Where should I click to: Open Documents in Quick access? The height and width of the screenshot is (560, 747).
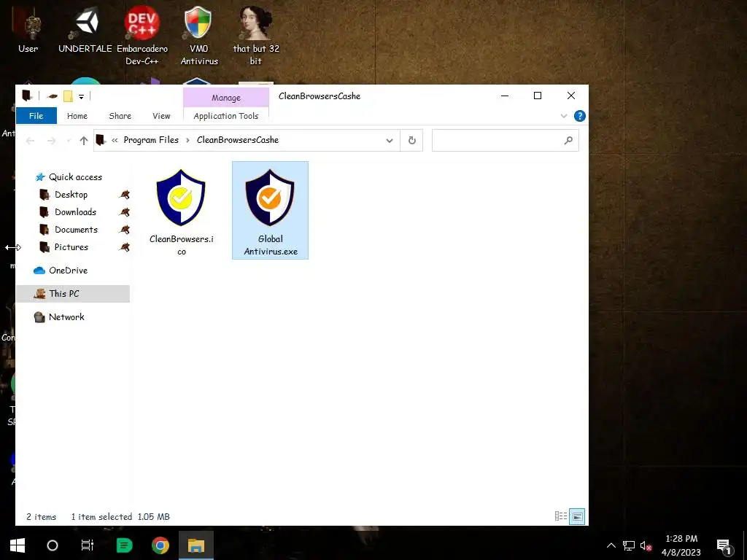pyautogui.click(x=76, y=230)
